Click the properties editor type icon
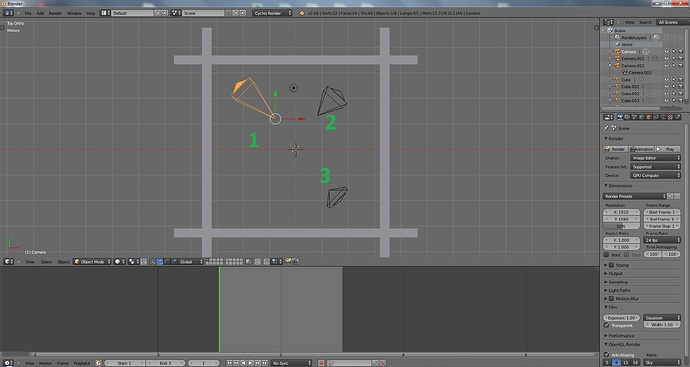Image resolution: width=690 pixels, height=367 pixels. pos(608,117)
